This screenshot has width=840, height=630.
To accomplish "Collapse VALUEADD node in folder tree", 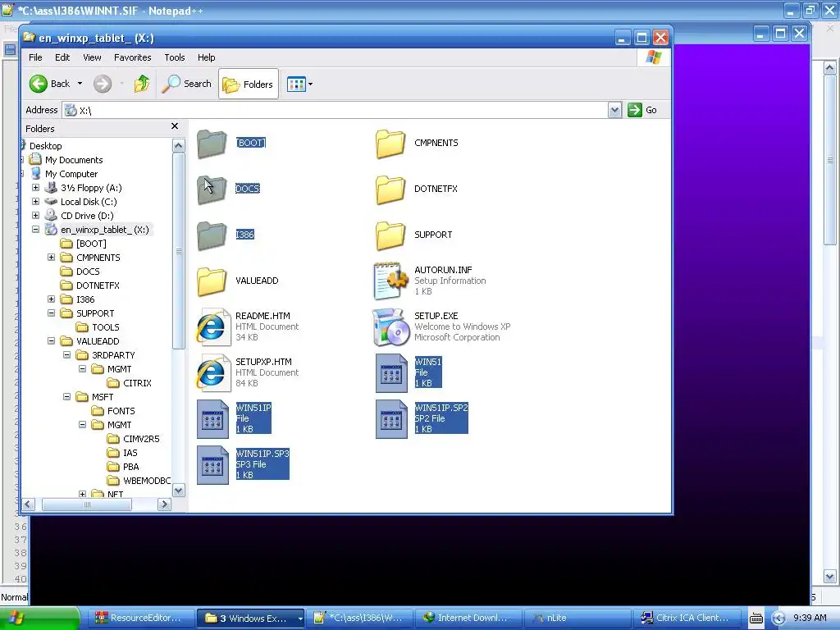I will (52, 340).
